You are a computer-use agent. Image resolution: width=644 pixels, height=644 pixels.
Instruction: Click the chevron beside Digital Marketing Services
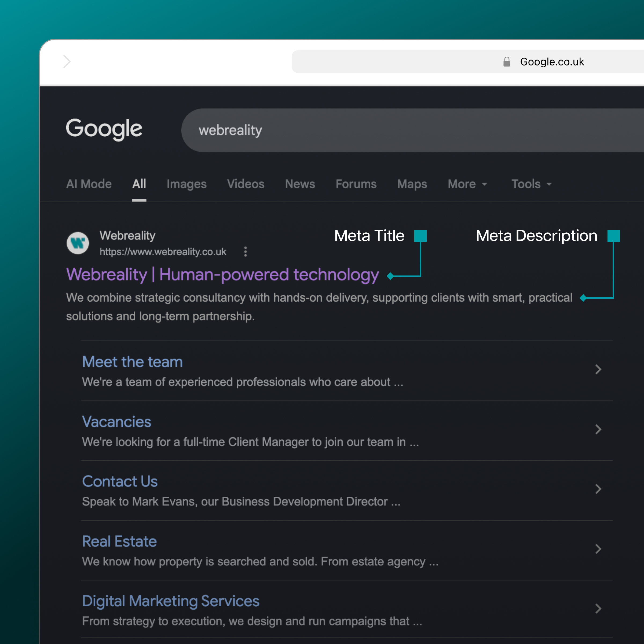598,609
